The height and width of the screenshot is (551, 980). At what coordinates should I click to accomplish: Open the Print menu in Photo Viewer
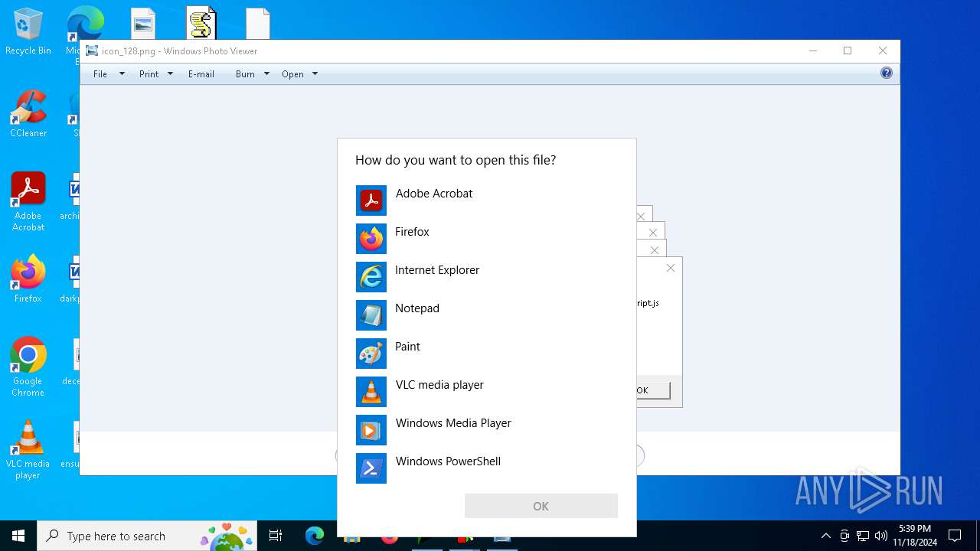(x=149, y=74)
